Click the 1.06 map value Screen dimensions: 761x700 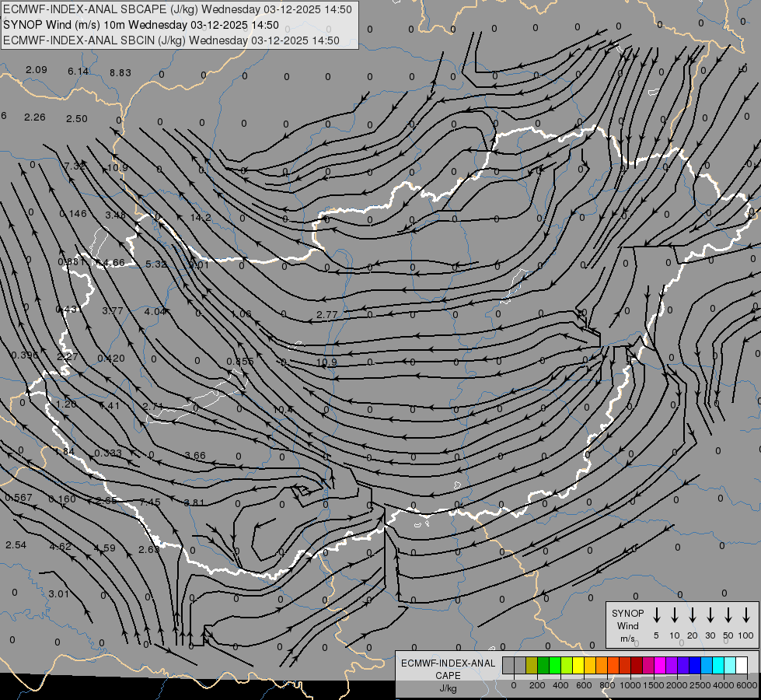[x=241, y=313]
